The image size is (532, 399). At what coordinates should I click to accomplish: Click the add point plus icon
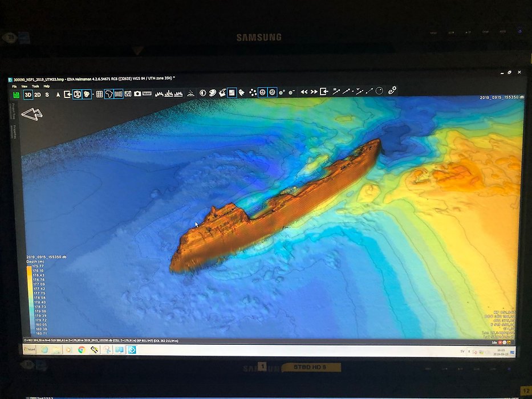point(282,92)
